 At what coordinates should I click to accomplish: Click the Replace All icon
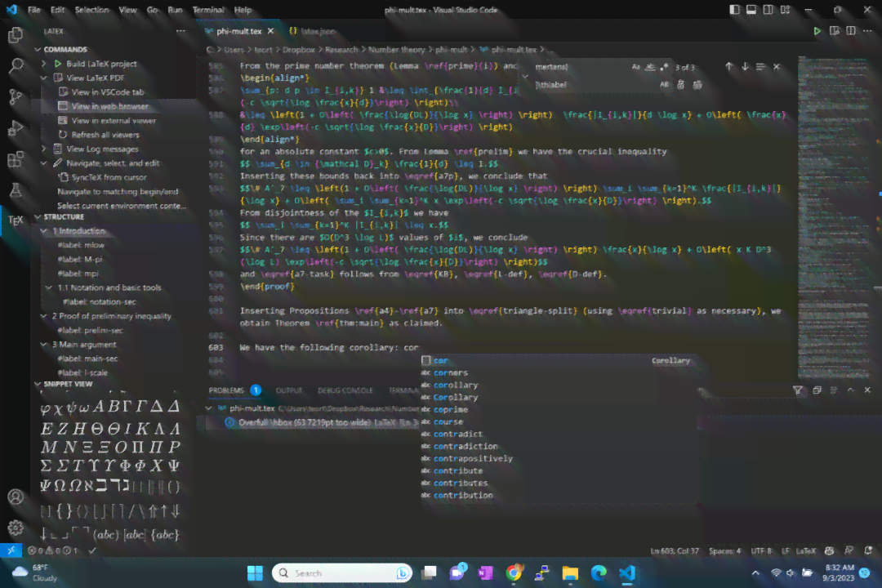[x=697, y=85]
